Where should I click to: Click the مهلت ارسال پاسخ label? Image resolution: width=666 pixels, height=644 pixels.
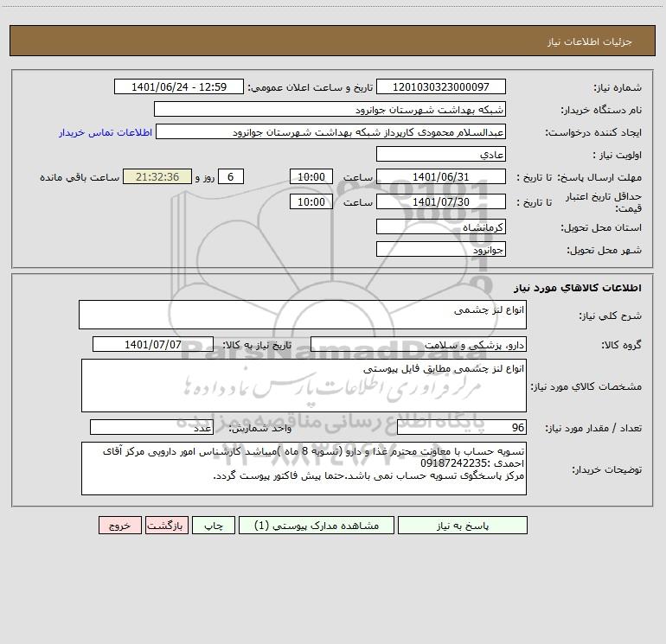pyautogui.click(x=599, y=177)
